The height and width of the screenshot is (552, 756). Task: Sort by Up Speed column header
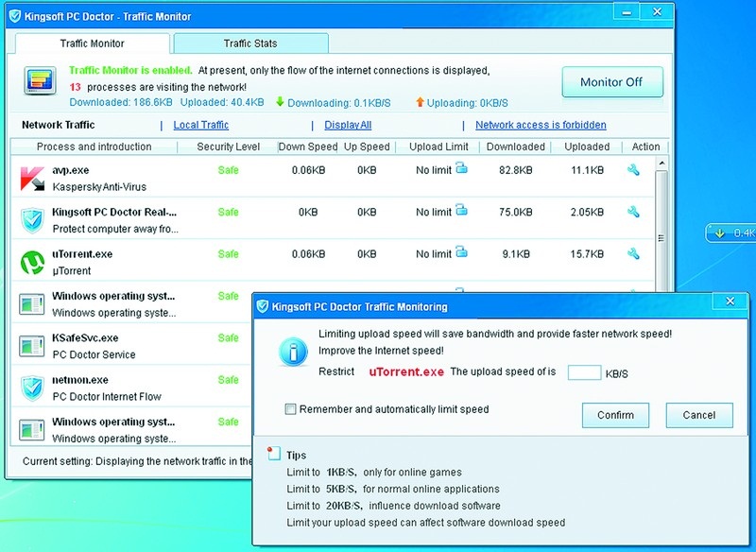coord(367,147)
